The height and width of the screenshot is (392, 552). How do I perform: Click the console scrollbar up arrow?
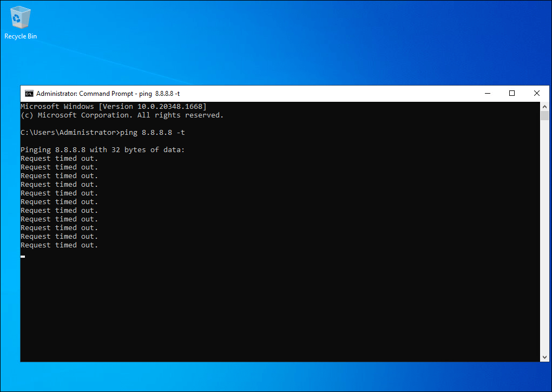point(544,106)
